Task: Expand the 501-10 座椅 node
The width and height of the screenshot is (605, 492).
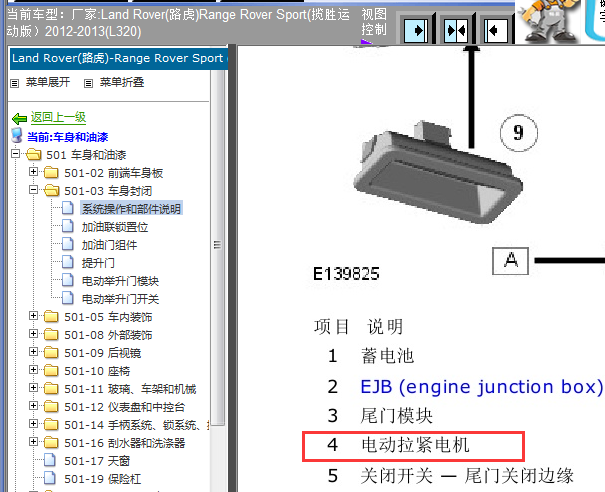Action: tap(34, 370)
